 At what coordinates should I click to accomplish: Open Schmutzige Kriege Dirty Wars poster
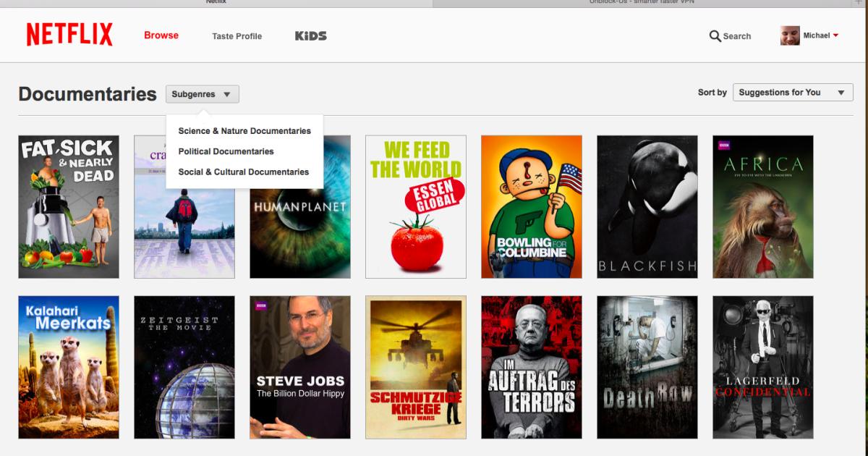tap(416, 367)
